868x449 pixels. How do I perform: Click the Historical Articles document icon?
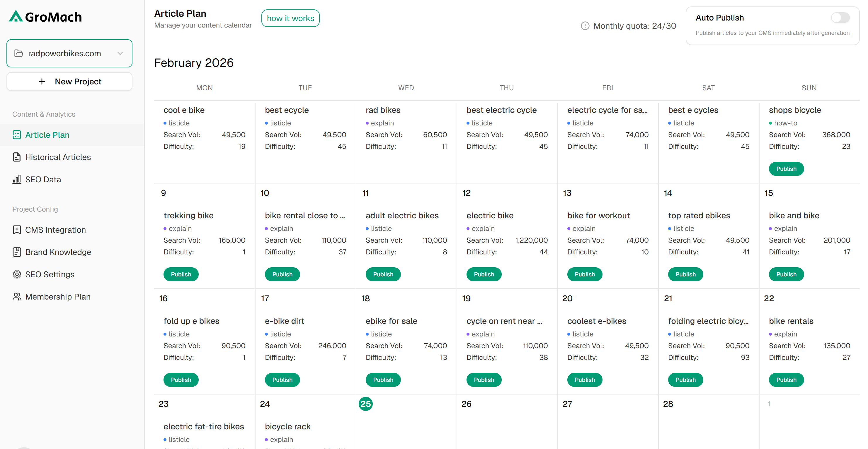click(16, 157)
